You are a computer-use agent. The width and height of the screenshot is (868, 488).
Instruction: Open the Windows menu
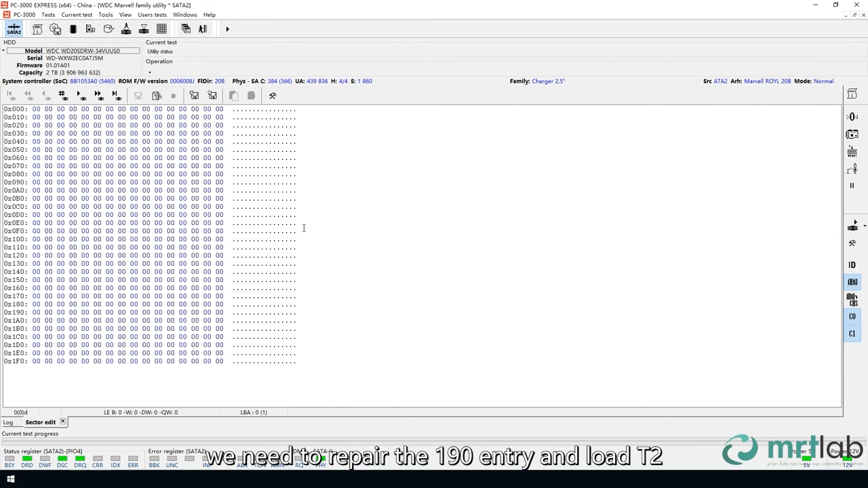184,15
